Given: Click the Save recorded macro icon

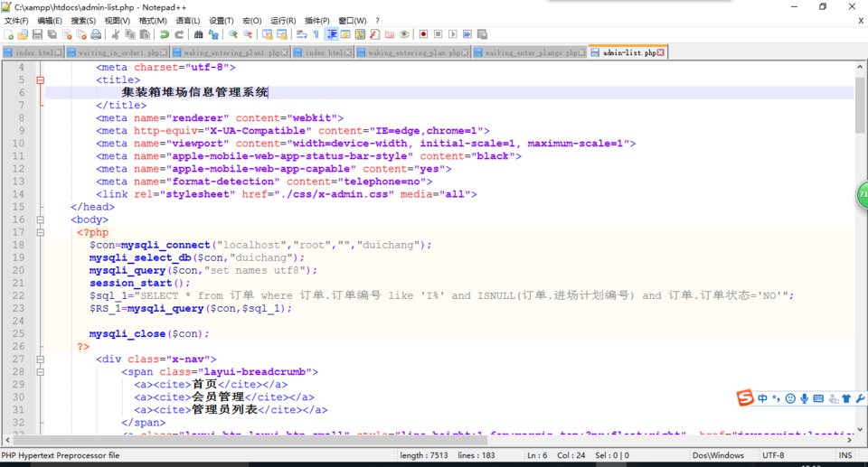Looking at the screenshot, I should [482, 34].
